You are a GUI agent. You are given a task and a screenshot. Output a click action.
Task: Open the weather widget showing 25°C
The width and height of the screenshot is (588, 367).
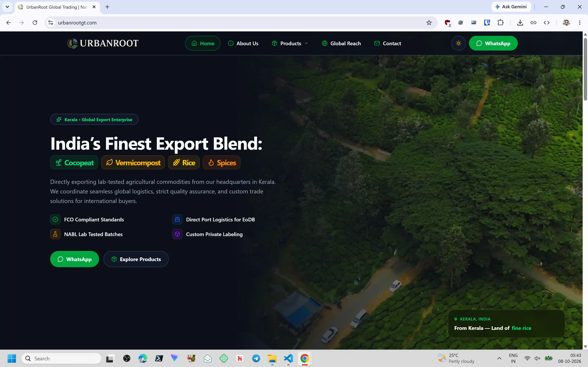click(x=456, y=358)
